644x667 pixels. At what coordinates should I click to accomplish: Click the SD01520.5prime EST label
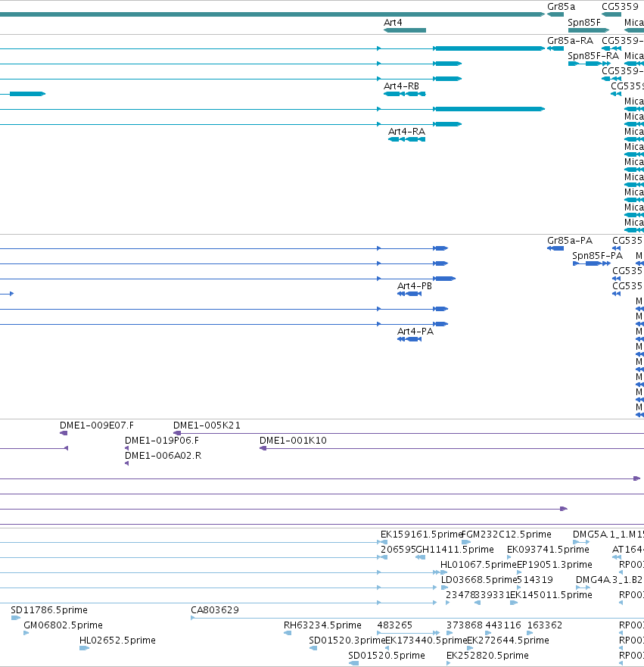click(387, 656)
